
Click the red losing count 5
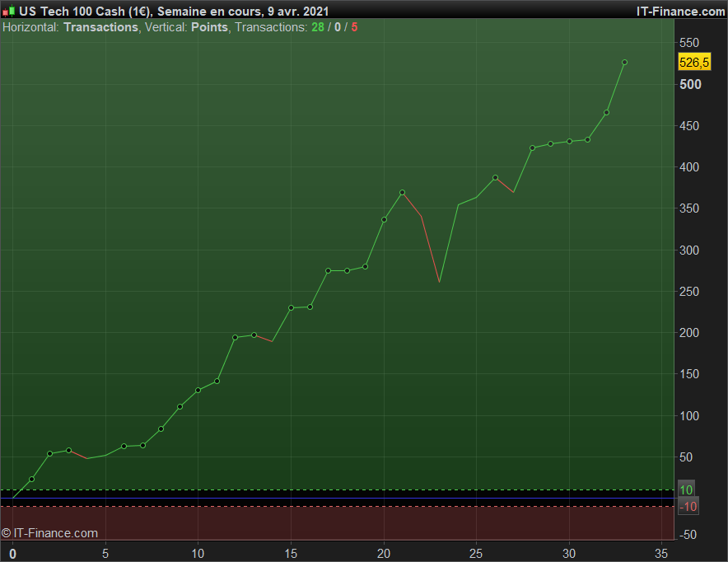click(x=354, y=27)
